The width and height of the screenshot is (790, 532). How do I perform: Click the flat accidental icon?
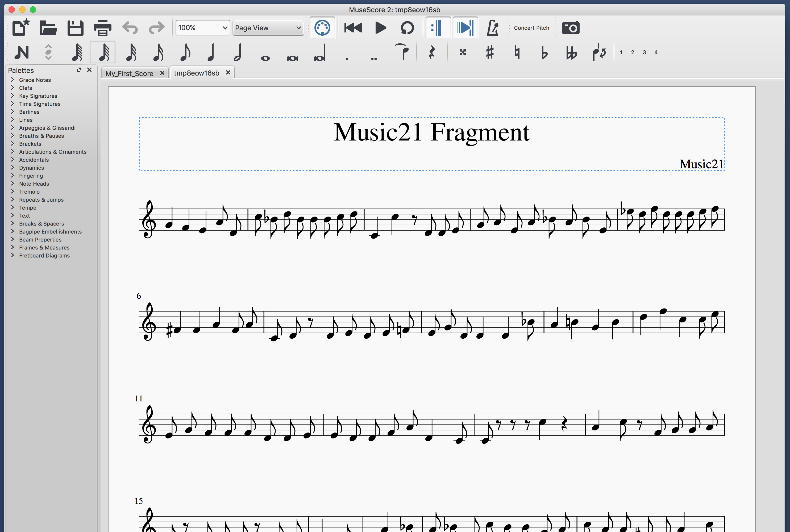tap(544, 53)
